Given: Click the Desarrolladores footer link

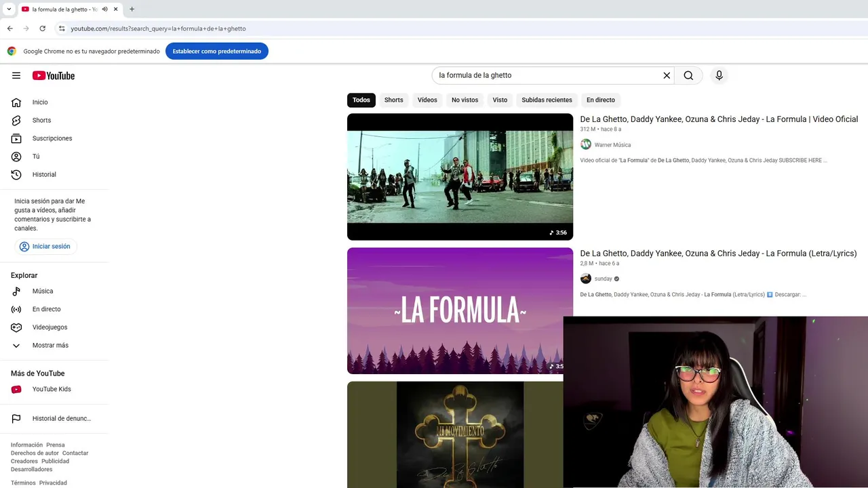Looking at the screenshot, I should (31, 470).
